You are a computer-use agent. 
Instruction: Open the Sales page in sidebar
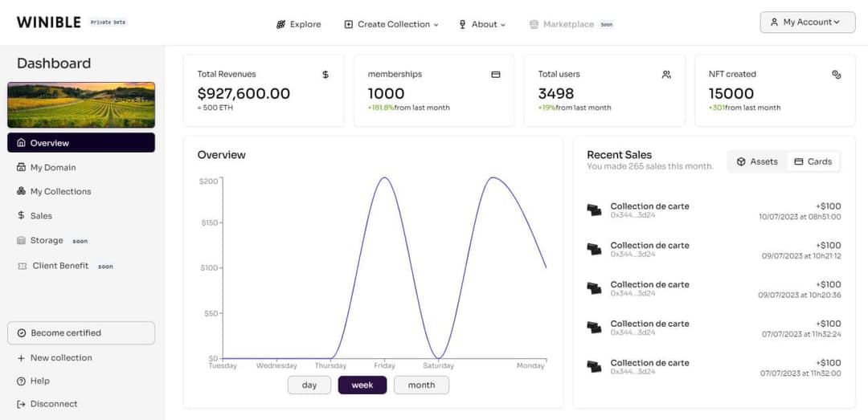41,216
